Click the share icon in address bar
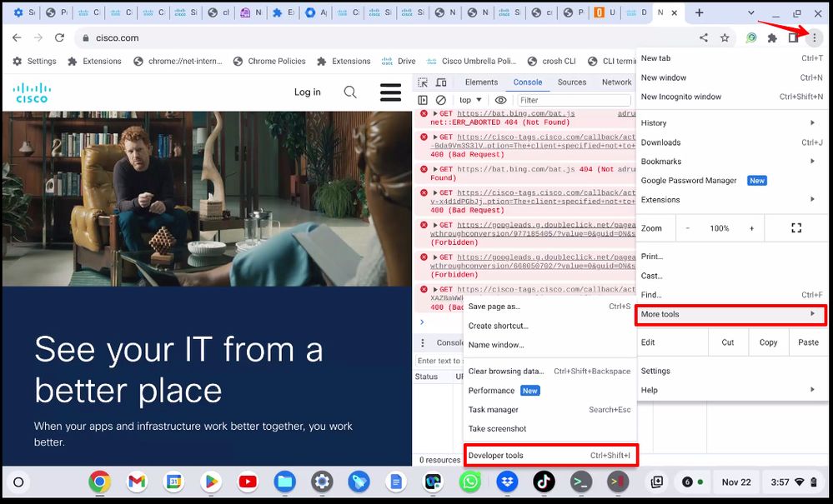This screenshot has width=833, height=504. 704,37
